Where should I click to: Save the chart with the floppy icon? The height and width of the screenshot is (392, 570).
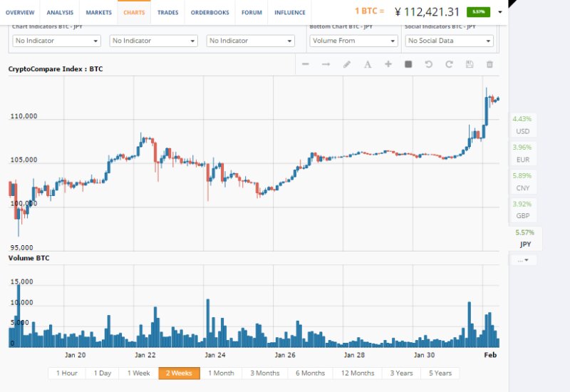(x=469, y=64)
